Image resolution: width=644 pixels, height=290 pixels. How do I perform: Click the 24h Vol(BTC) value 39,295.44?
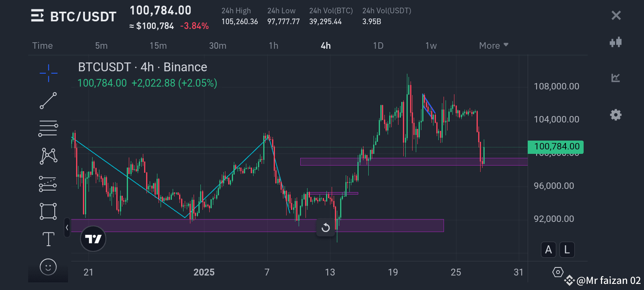coord(325,22)
